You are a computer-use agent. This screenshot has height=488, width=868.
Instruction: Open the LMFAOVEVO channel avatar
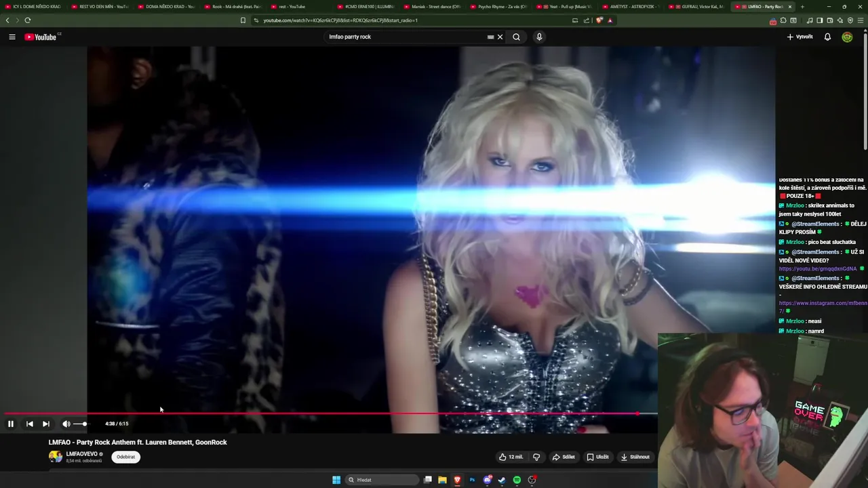click(55, 457)
